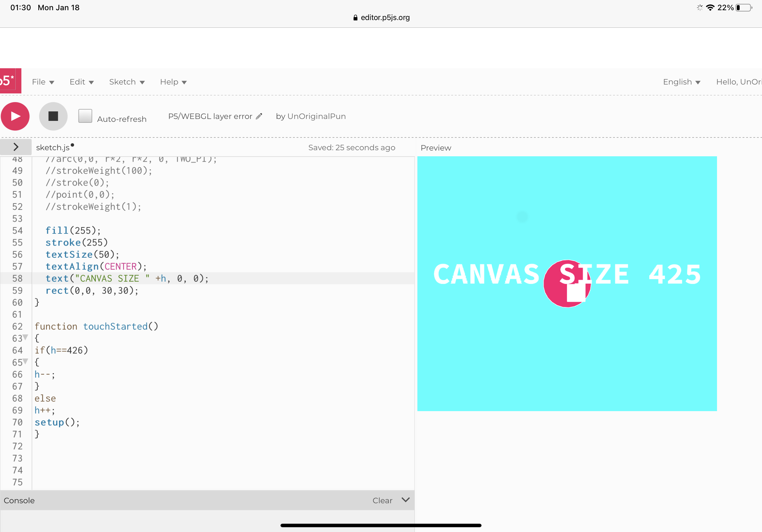762x532 pixels.
Task: Collapse the Console panel with its chevron
Action: point(405,500)
